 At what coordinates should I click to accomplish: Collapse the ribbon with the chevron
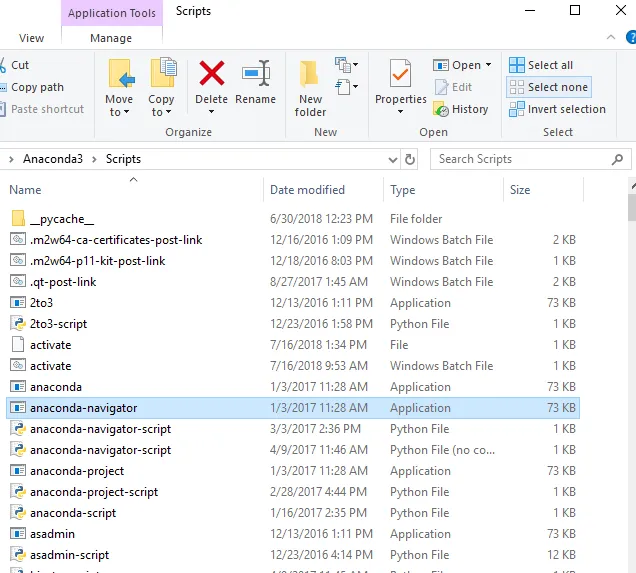[x=610, y=37]
